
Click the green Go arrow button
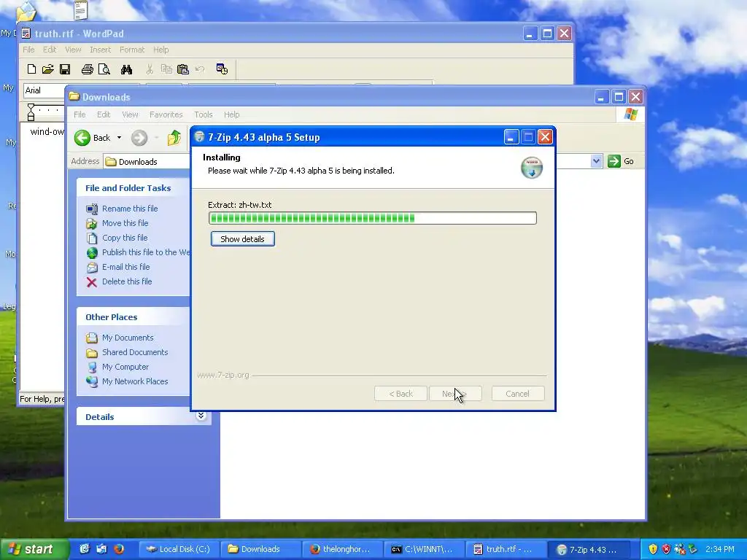pos(614,161)
